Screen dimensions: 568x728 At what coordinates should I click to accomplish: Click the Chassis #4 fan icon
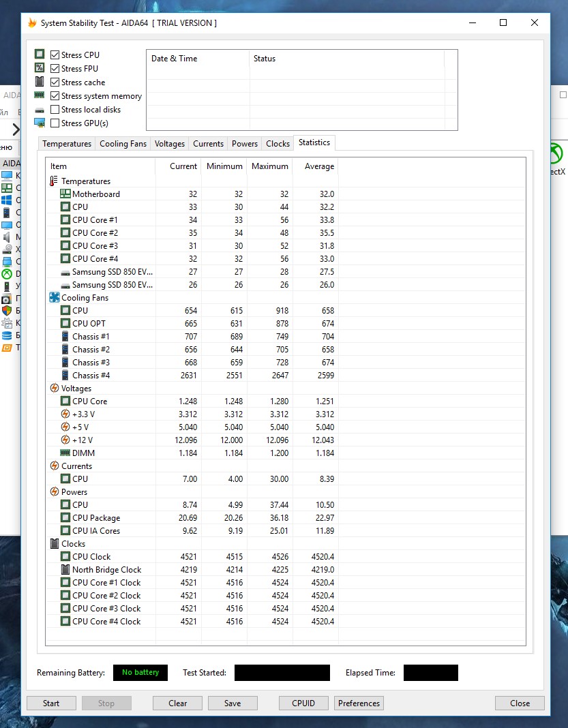tap(65, 375)
